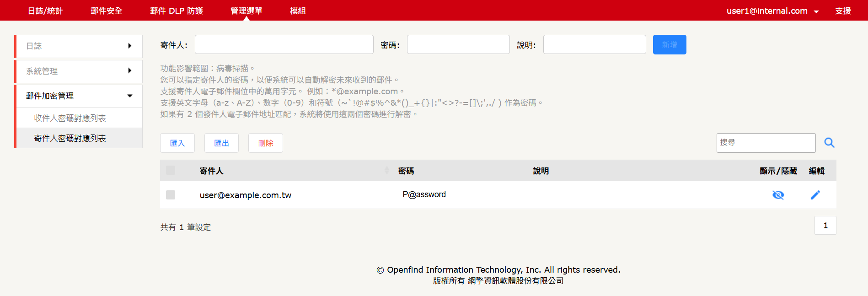Click the P@assword password cell
The height and width of the screenshot is (296, 868).
pos(424,194)
